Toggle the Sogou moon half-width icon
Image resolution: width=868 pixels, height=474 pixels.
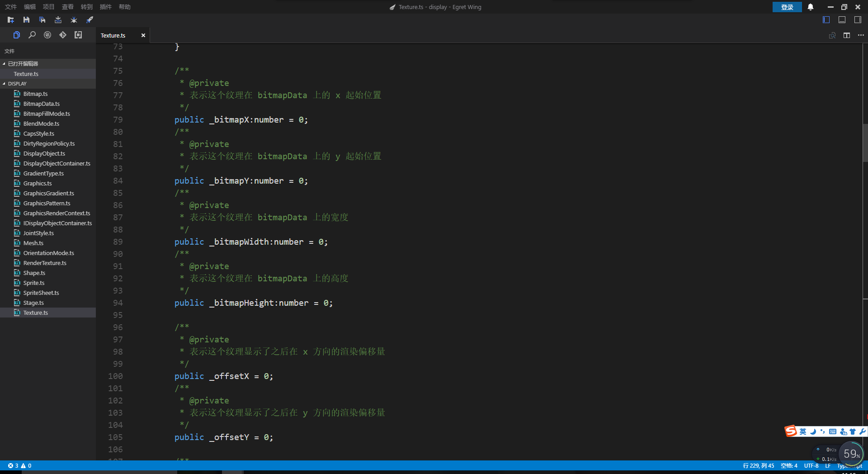click(x=813, y=431)
